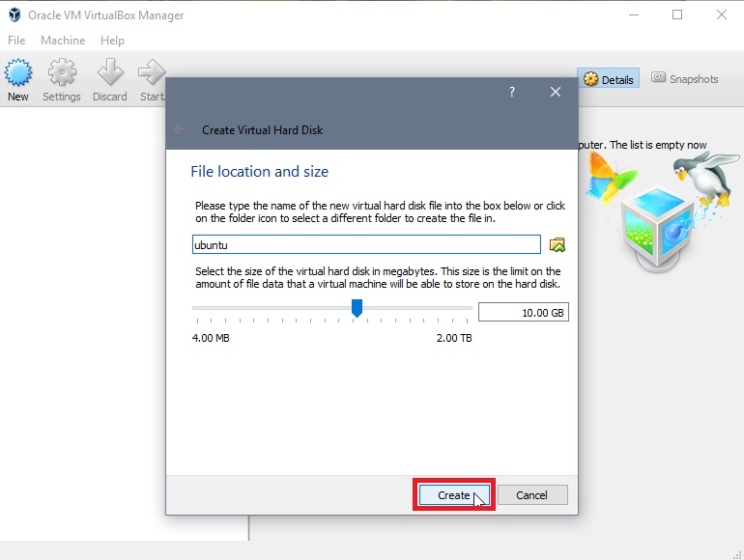
Task: Click the New virtual machine icon
Action: [18, 72]
